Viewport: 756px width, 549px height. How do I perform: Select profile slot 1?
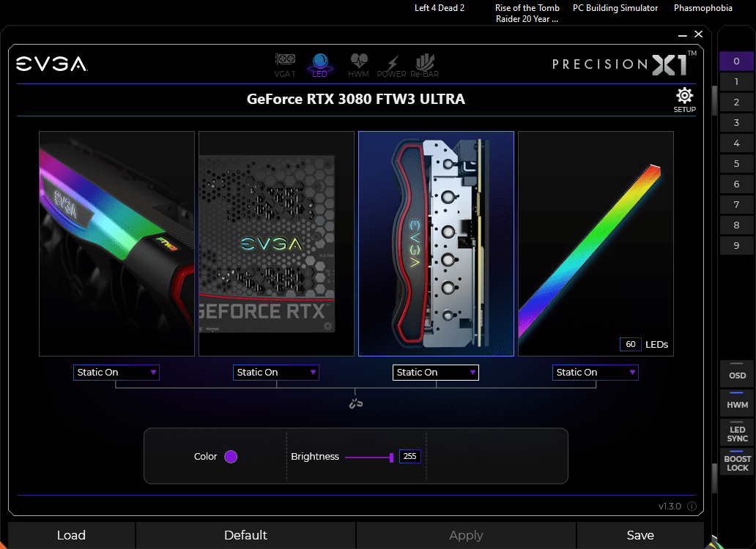pos(736,82)
